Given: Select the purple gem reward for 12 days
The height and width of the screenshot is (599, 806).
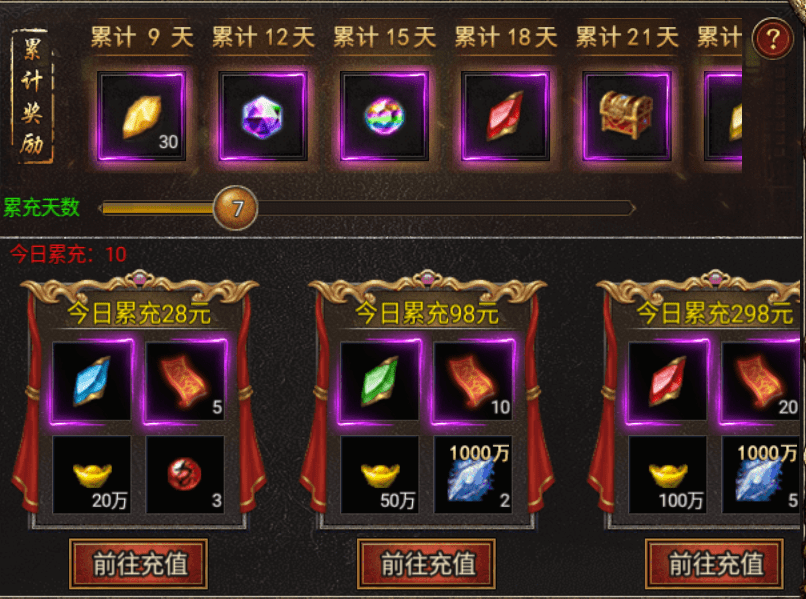Looking at the screenshot, I should click(263, 116).
